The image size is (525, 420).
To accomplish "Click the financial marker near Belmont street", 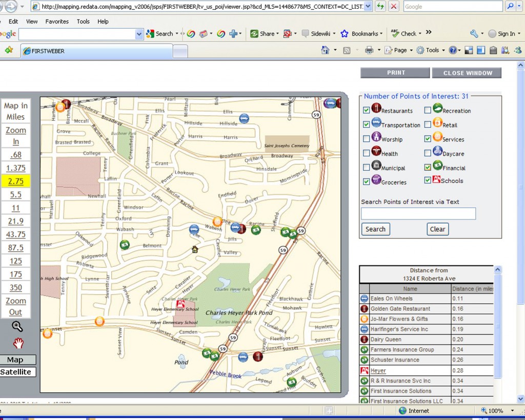I will pyautogui.click(x=125, y=245).
